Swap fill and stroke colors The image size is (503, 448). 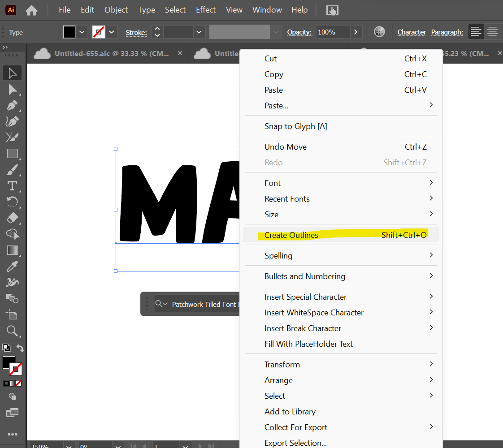point(20,348)
